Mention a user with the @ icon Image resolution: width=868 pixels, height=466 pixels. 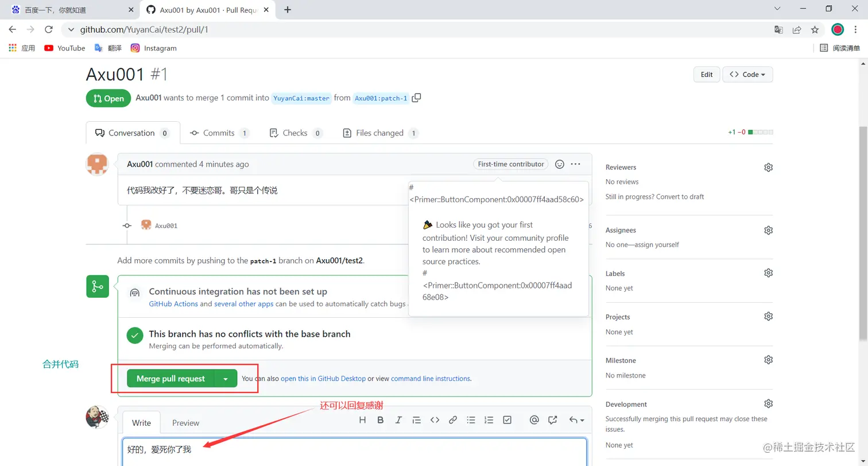click(534, 420)
